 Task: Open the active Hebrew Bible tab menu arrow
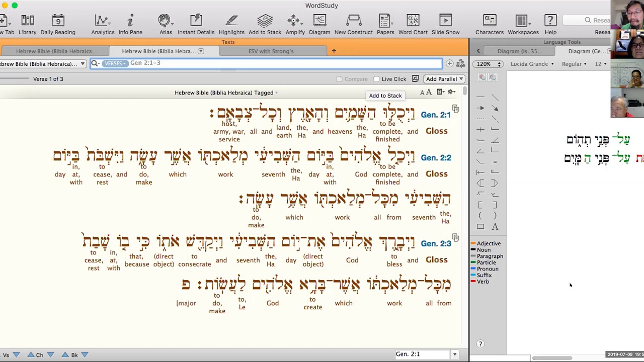[201, 51]
